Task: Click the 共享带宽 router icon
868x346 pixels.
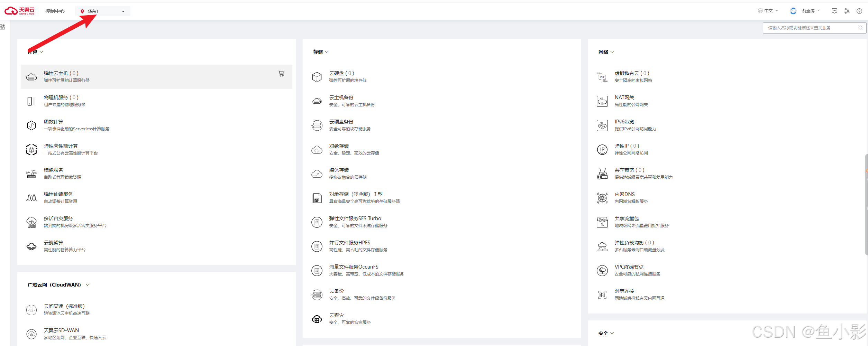Action: 602,174
